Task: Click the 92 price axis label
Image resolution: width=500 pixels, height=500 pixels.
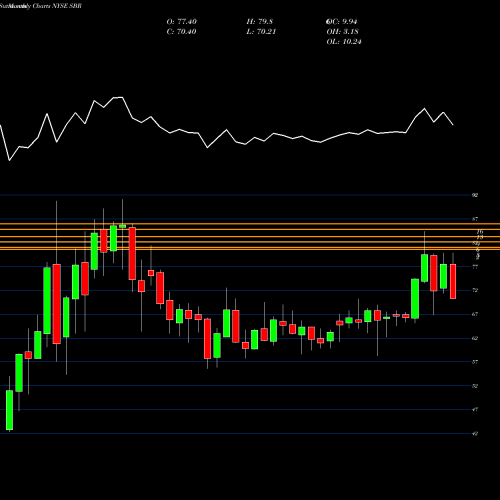Action: (475, 195)
